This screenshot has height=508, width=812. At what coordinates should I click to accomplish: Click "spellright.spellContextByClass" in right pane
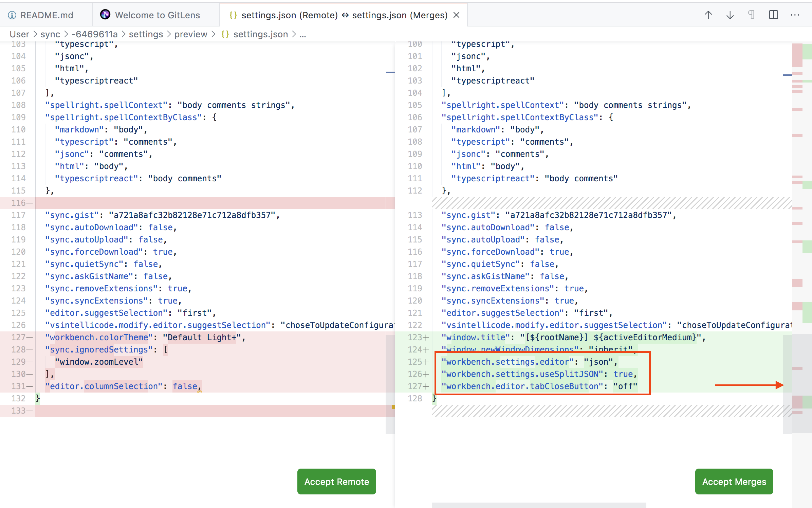click(520, 117)
